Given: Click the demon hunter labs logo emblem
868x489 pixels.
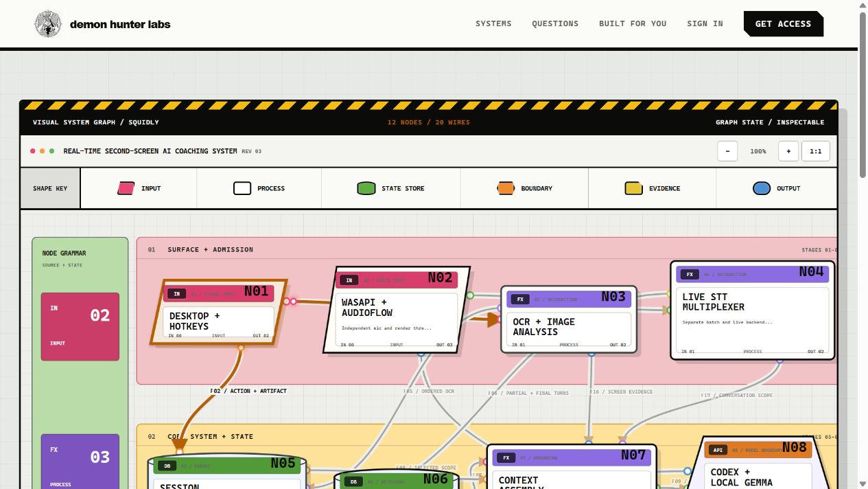Looking at the screenshot, I should [x=48, y=24].
